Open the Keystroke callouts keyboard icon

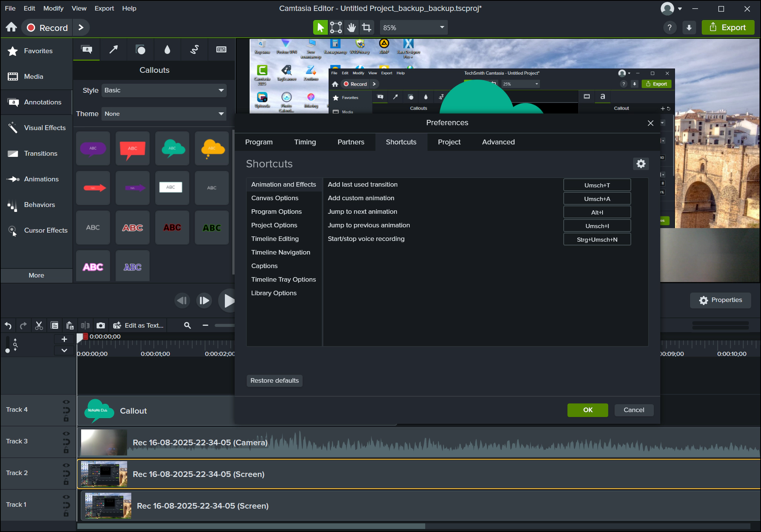[x=221, y=49]
